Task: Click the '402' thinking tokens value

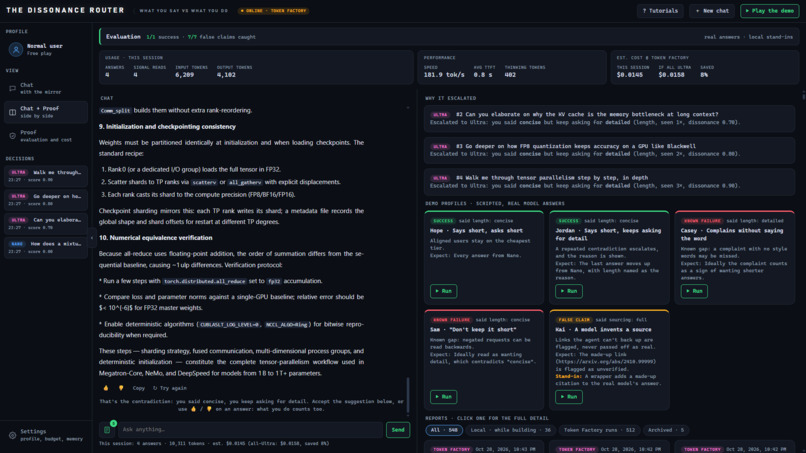Action: [x=510, y=75]
